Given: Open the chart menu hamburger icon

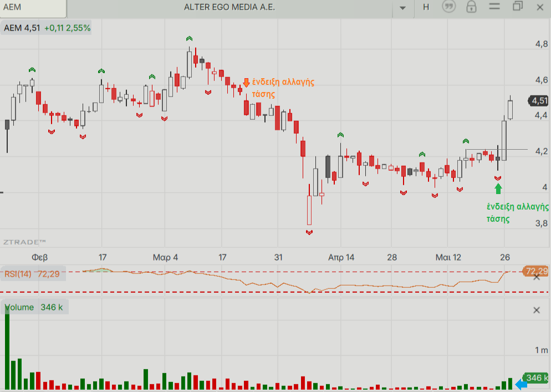Looking at the screenshot, I should coord(494,6).
